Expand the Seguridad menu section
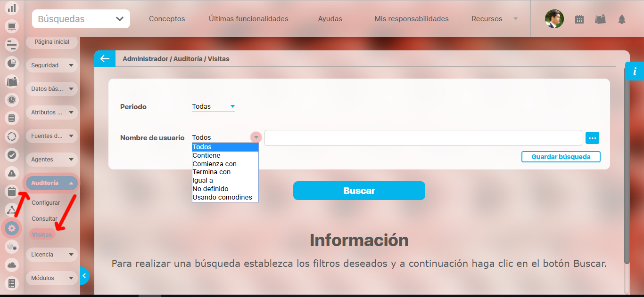Viewport: 644px width, 297px height. [x=51, y=65]
